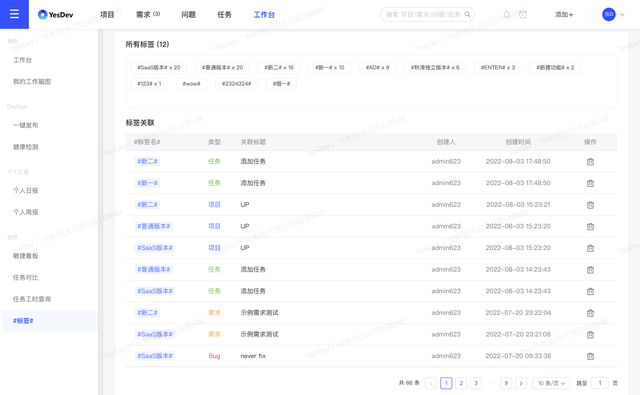Open the 任务 top menu
The width and height of the screenshot is (640, 395).
[x=224, y=15]
